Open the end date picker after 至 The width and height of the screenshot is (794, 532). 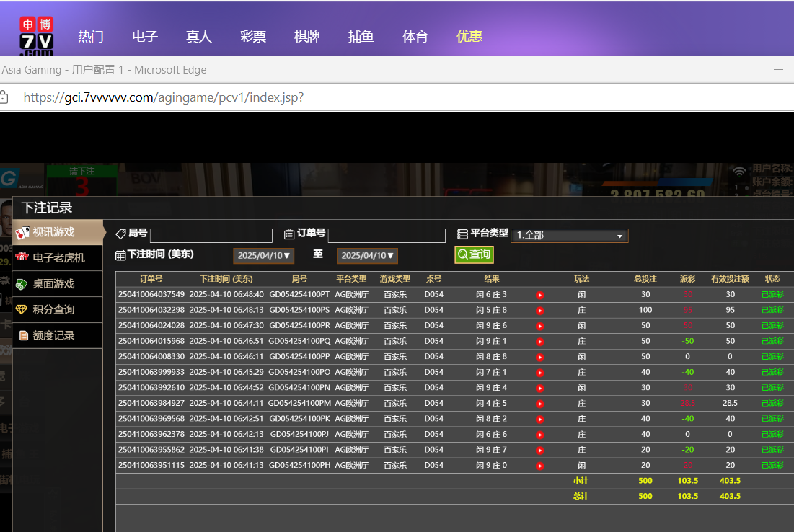tap(366, 256)
